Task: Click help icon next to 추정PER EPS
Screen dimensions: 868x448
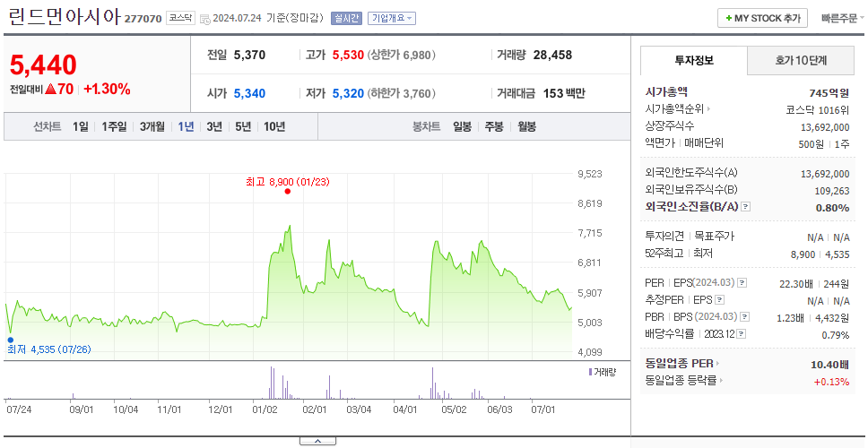Action: click(x=720, y=300)
